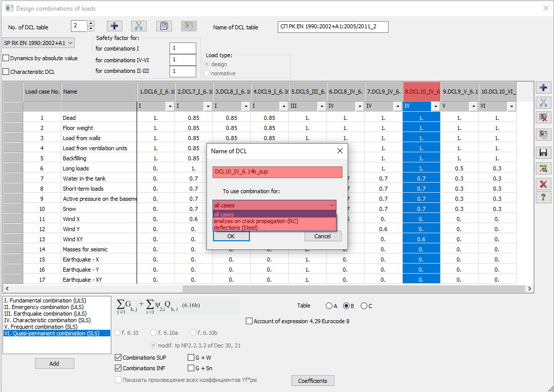Click the delete table column icon

[x=543, y=118]
